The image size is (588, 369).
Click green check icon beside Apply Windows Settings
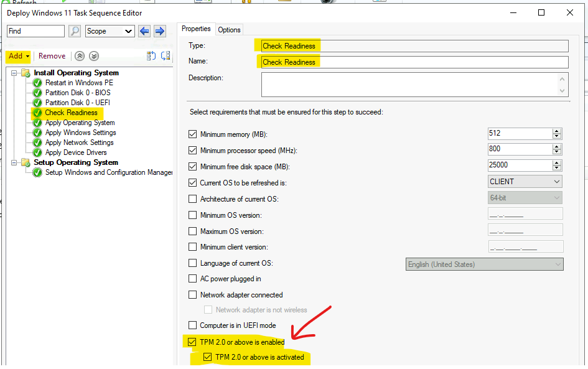(37, 133)
